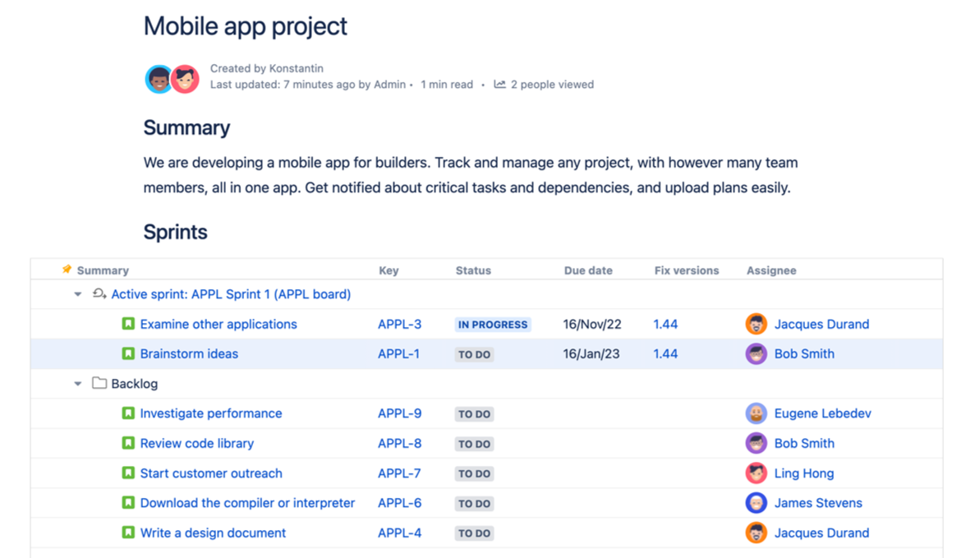The width and height of the screenshot is (980, 558).
Task: Sort by Due date column header
Action: tap(588, 270)
